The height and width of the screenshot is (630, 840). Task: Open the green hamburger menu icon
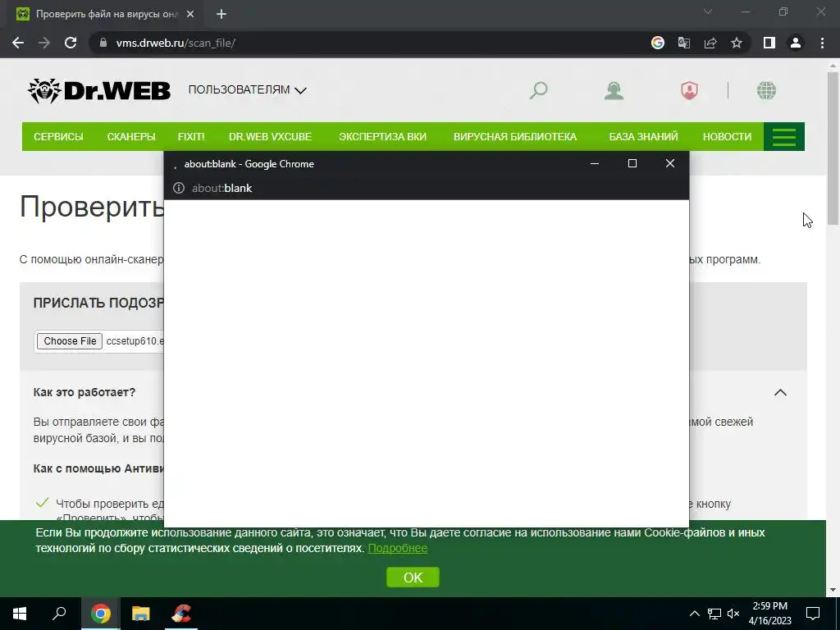coord(783,137)
